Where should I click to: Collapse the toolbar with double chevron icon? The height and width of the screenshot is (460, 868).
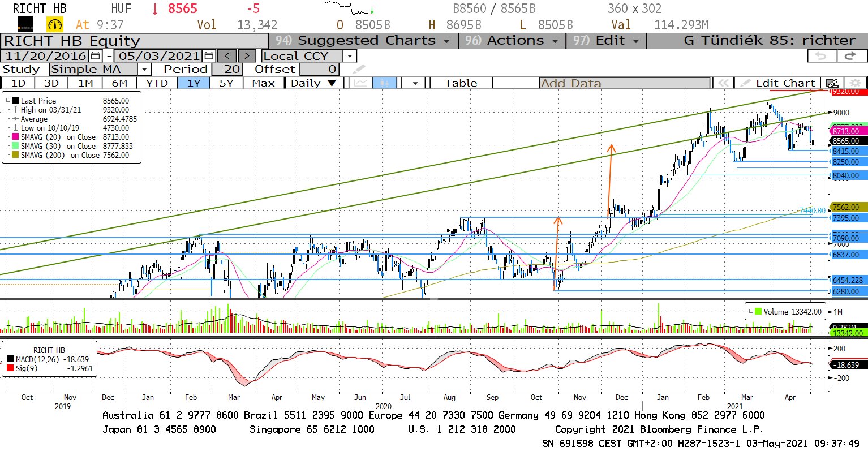point(723,83)
